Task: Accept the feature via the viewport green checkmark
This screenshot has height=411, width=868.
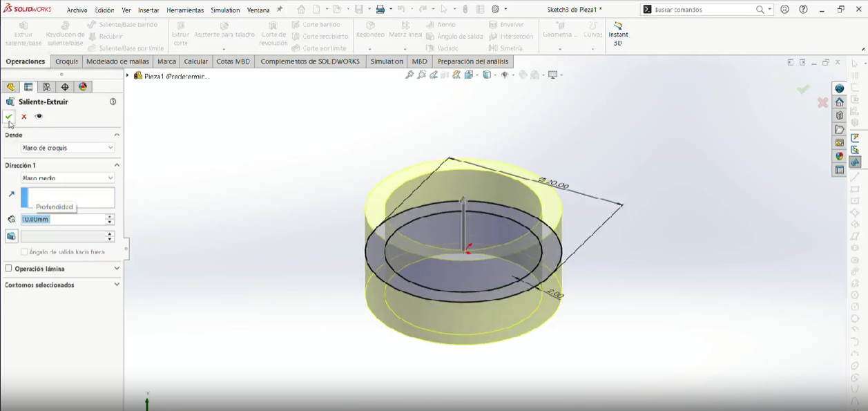Action: pyautogui.click(x=803, y=89)
